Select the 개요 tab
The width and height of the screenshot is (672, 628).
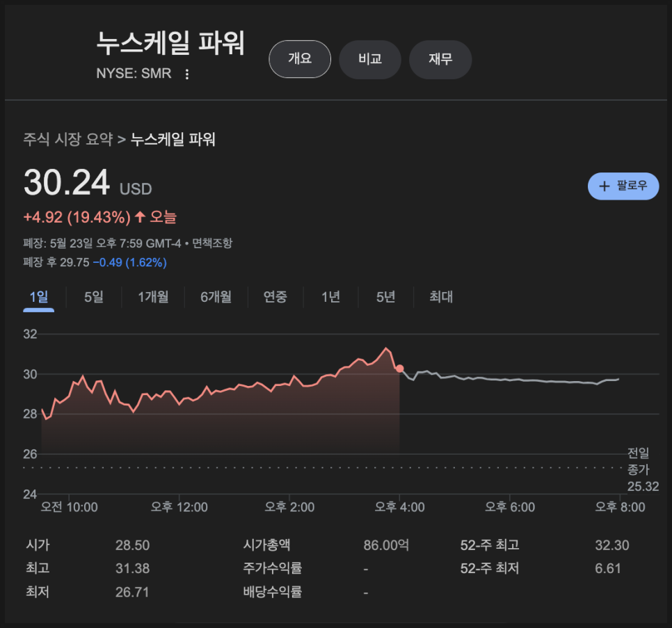click(x=300, y=59)
